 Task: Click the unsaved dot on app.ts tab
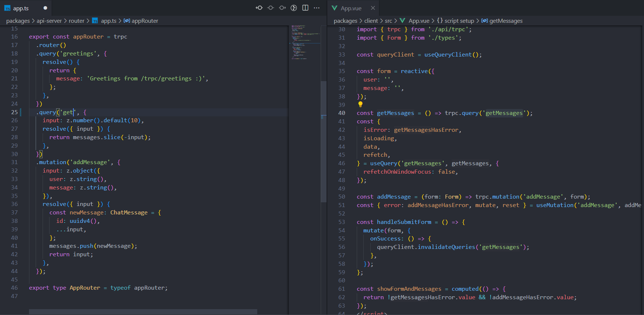[45, 8]
